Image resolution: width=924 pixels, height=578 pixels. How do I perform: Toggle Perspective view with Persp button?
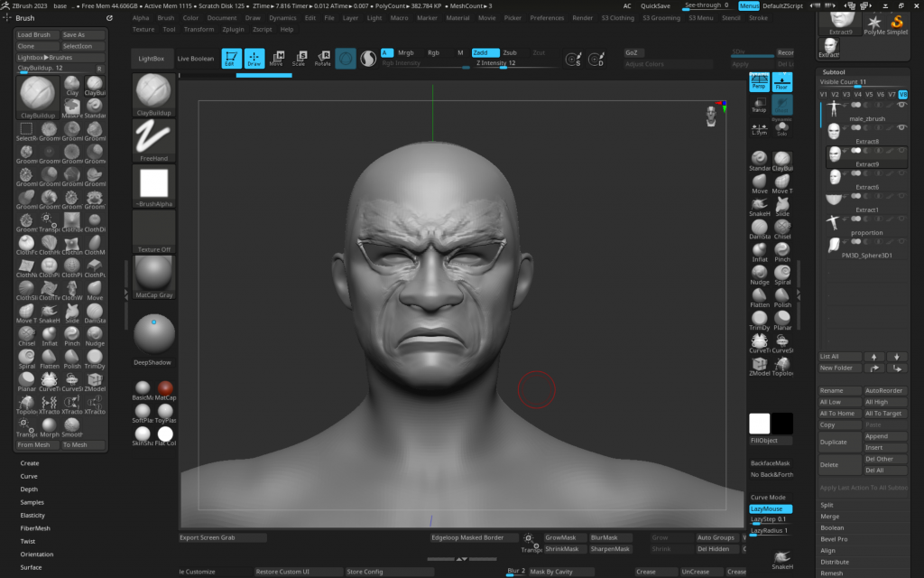click(759, 82)
